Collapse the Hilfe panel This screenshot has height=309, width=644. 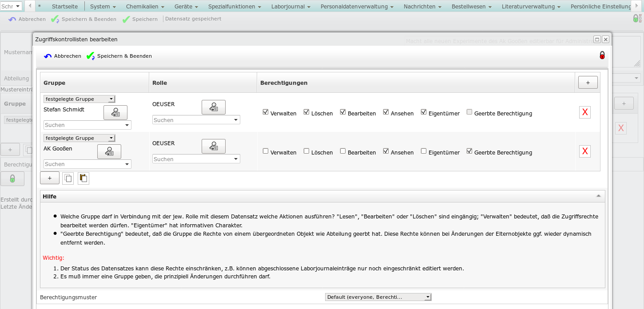pos(598,196)
